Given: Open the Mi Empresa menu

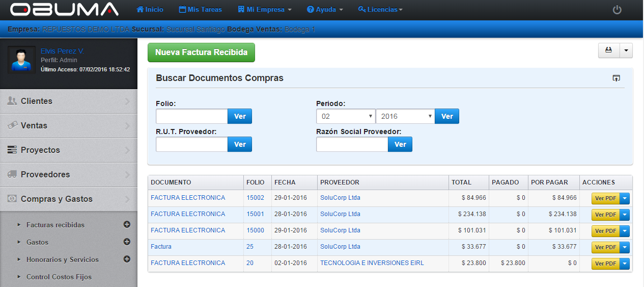Looking at the screenshot, I should coord(265,10).
